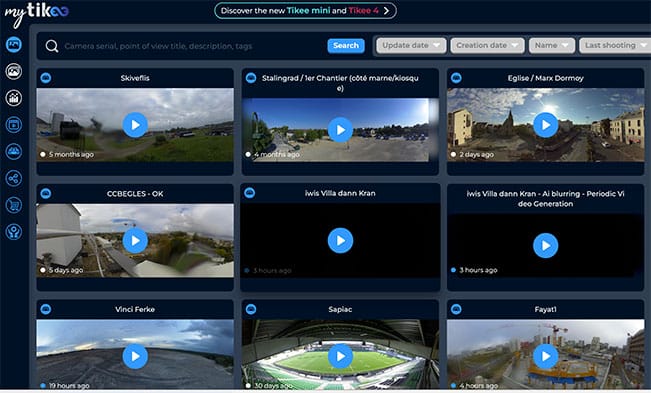The image size is (651, 393).
Task: Click the '5 months ago' status on Skiveflis
Action: click(x=71, y=154)
